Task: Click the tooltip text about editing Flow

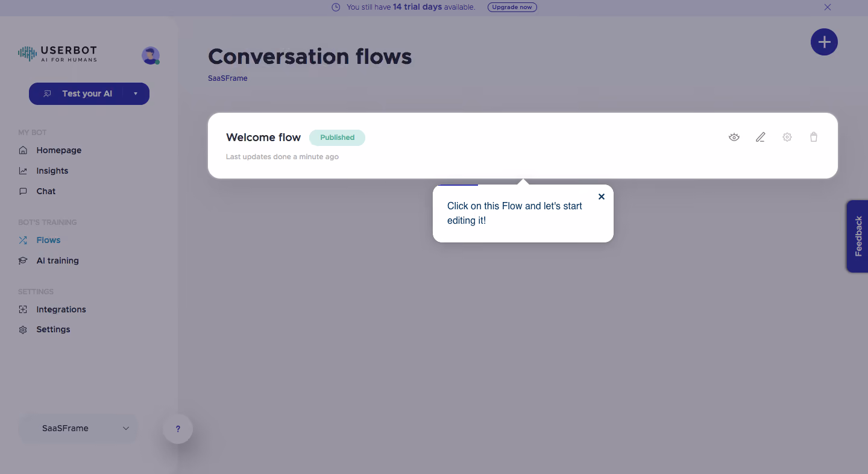Action: coord(515,213)
